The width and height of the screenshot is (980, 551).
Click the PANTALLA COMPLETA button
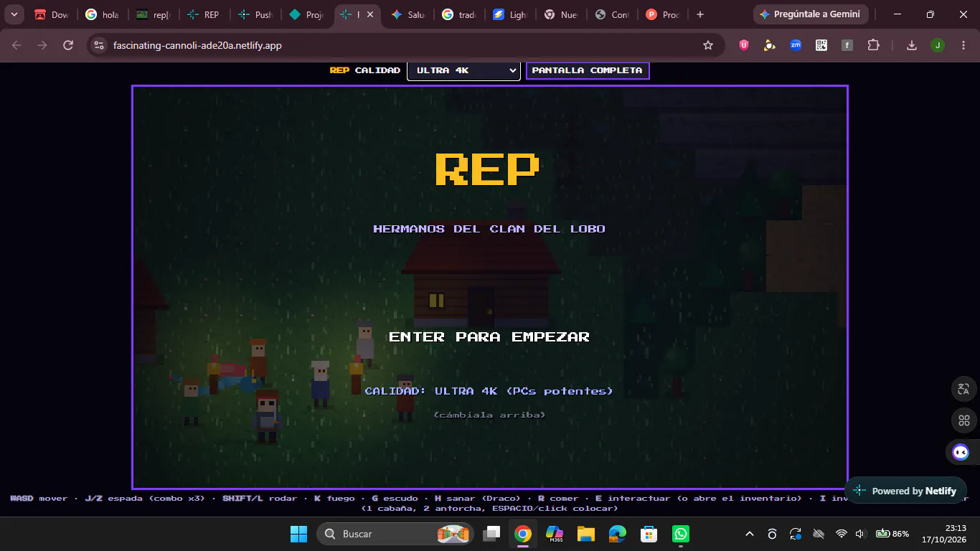click(588, 70)
